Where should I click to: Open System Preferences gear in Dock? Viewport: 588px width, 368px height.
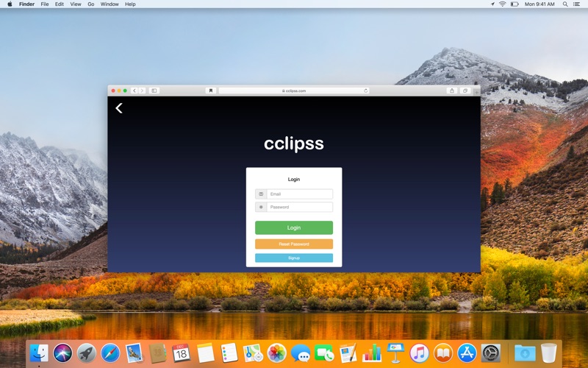pyautogui.click(x=490, y=353)
